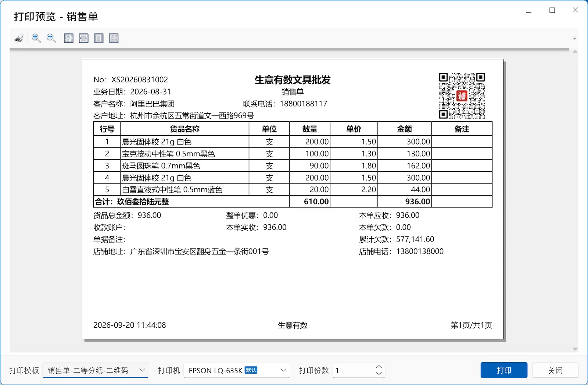Screen dimensions: 588x385
Task: Open the toolbar overflow arrow at right
Action: tap(574, 38)
